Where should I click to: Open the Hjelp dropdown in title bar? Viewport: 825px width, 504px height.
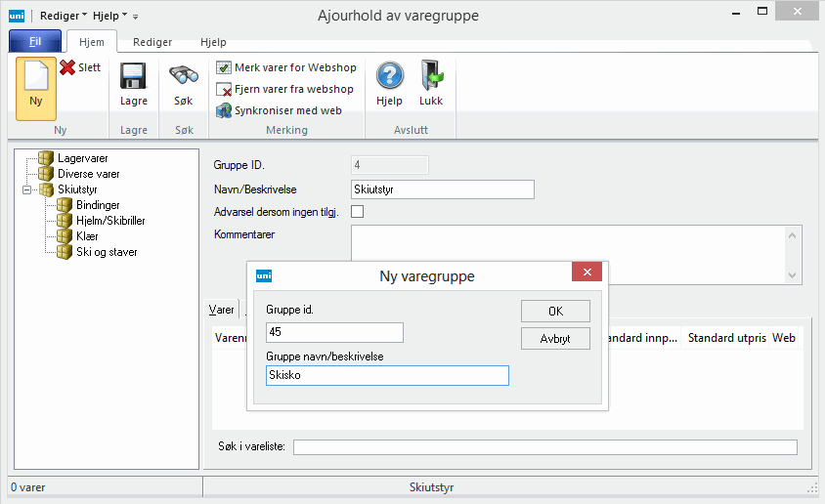point(109,16)
